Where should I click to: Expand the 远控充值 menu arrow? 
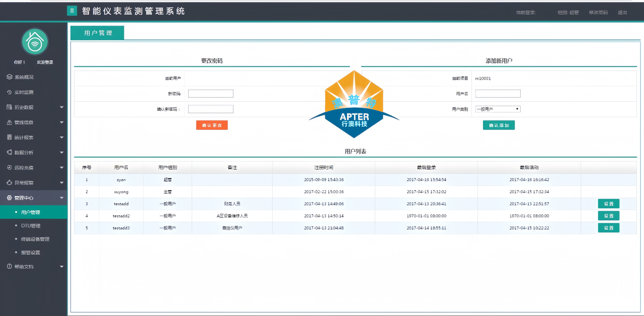pos(62,168)
